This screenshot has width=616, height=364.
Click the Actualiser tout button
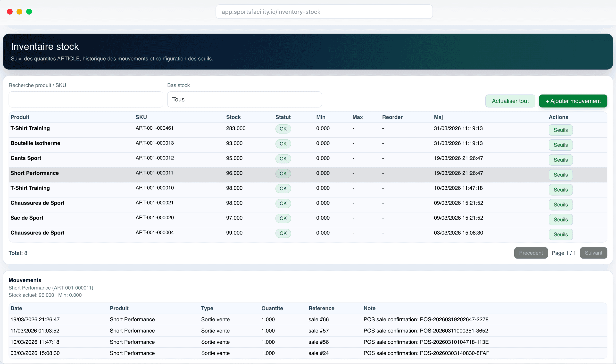510,101
